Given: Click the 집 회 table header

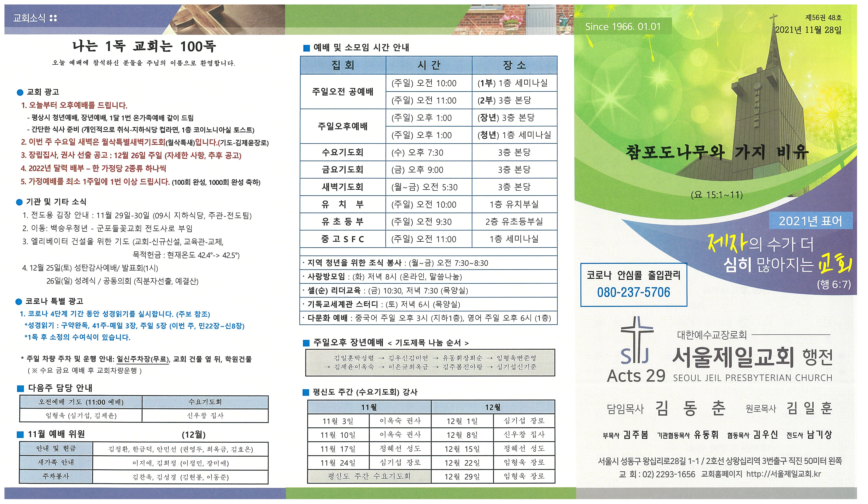Looking at the screenshot, I should (343, 65).
